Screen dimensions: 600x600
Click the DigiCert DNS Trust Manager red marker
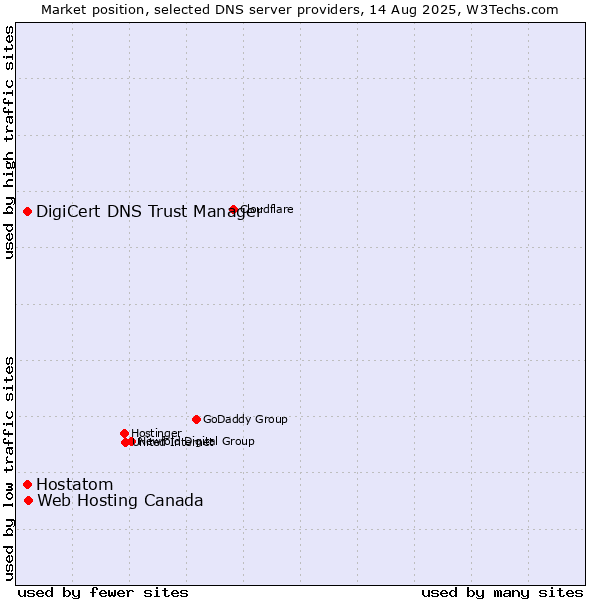[27, 211]
